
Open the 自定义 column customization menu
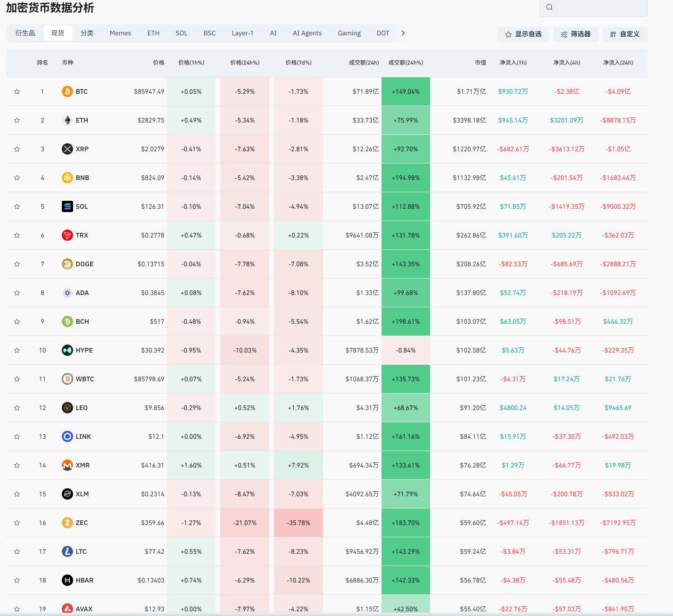[624, 34]
